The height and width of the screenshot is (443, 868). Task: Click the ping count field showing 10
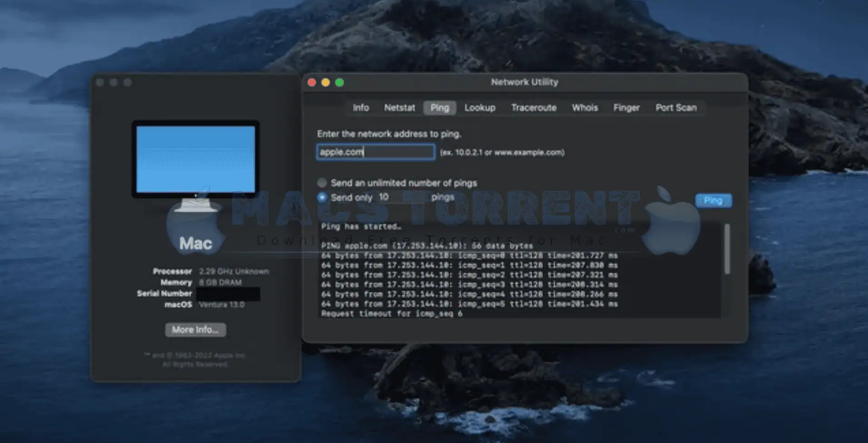[x=401, y=197]
